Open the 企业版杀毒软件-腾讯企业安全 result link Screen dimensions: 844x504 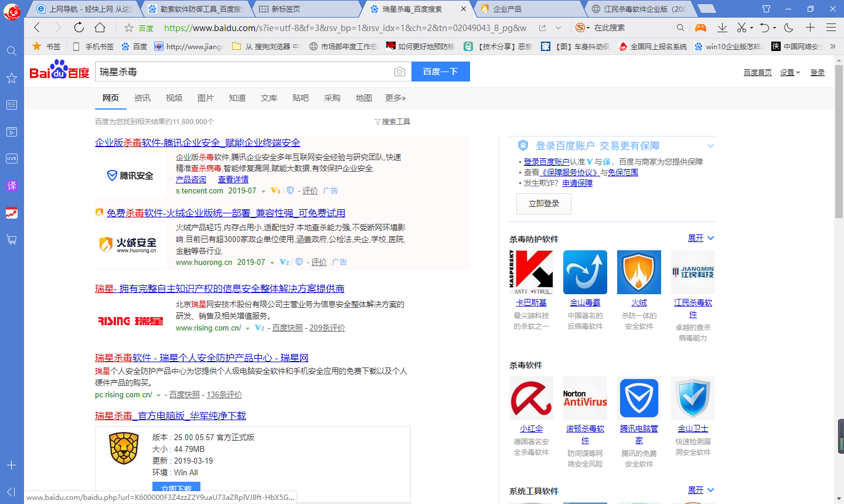pyautogui.click(x=198, y=142)
